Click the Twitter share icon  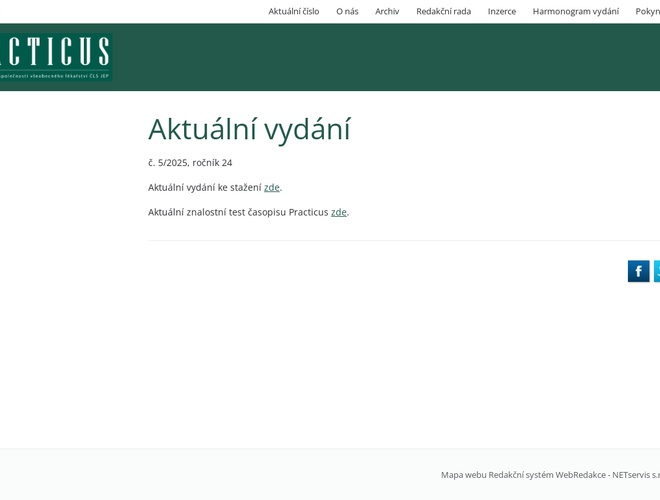[x=657, y=271]
